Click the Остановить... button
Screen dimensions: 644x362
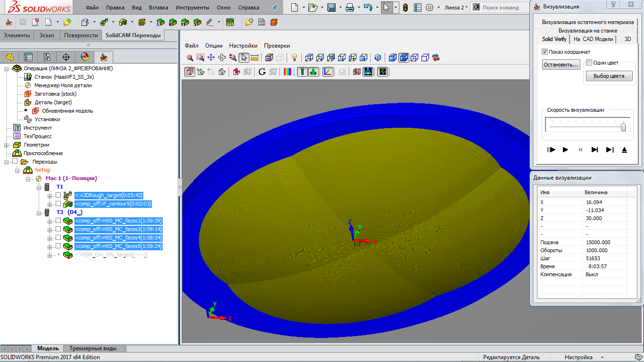click(x=561, y=65)
